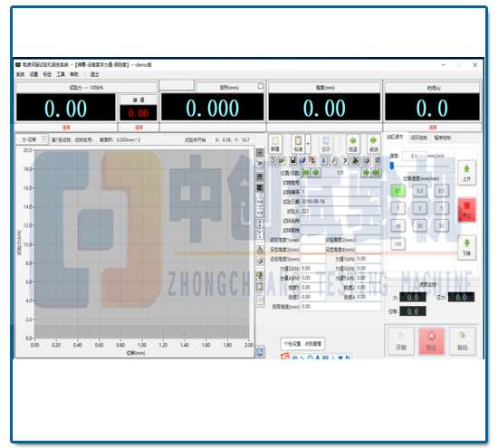Click the 开始 start test button
Viewport: 498px width, 448px height.
click(x=401, y=341)
